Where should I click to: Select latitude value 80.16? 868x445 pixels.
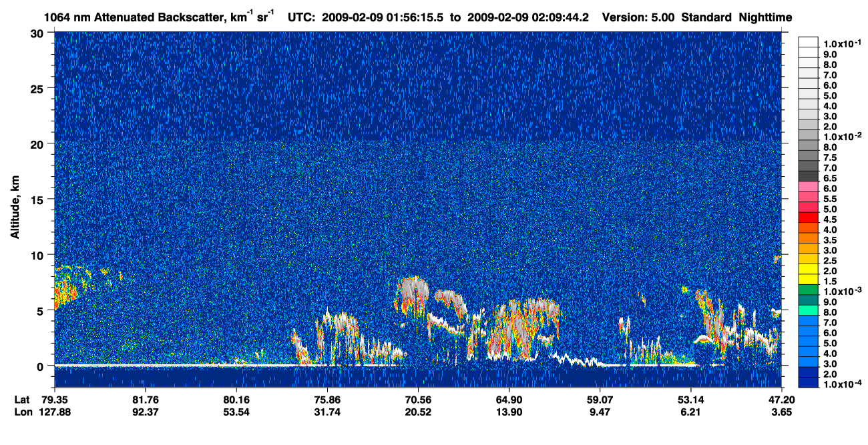[x=236, y=399]
